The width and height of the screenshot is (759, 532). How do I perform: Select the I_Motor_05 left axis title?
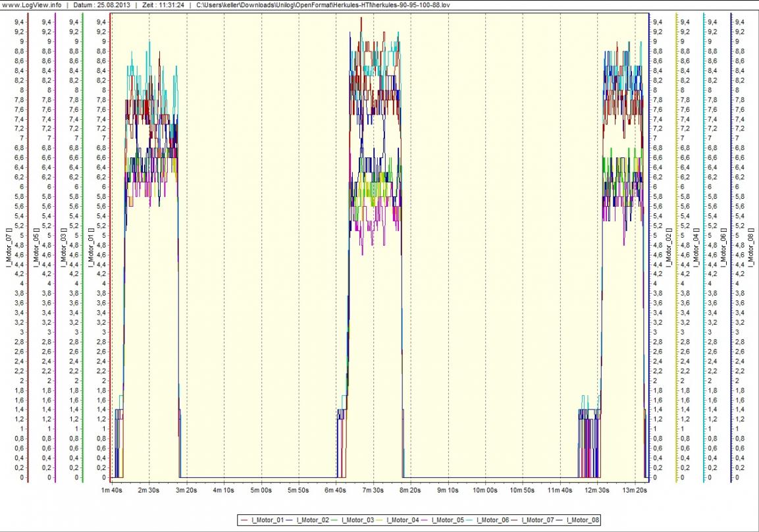click(36, 249)
